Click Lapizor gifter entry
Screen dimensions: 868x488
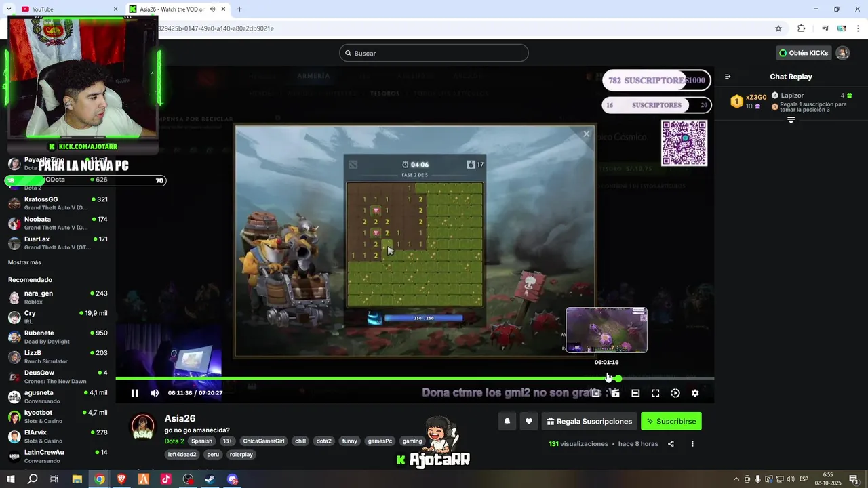point(812,101)
